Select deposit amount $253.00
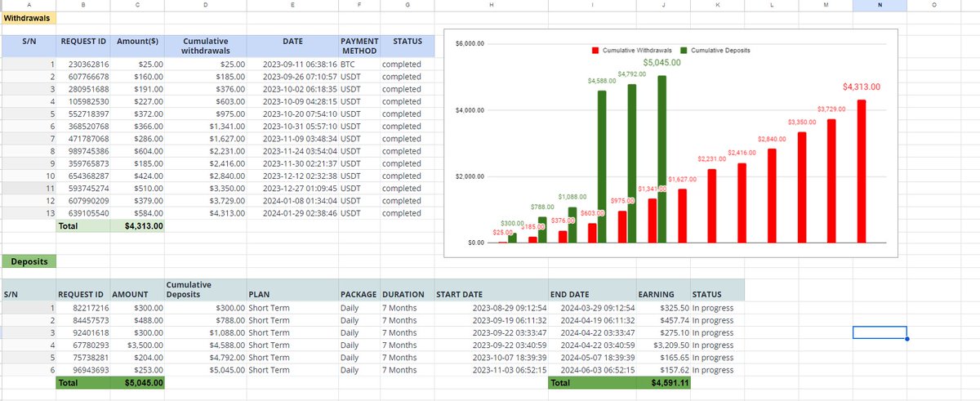The height and width of the screenshot is (401, 980). point(138,369)
